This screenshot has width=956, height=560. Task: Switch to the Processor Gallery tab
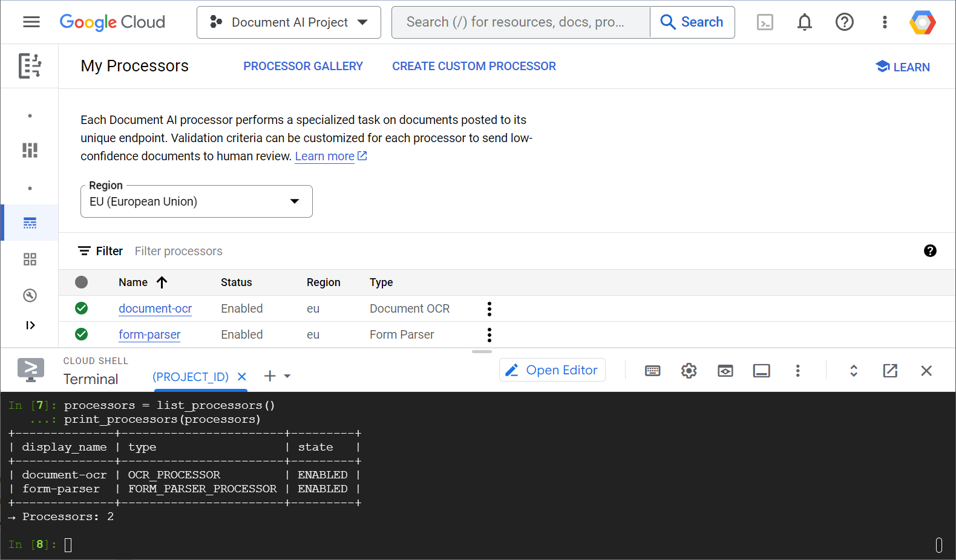pos(303,67)
